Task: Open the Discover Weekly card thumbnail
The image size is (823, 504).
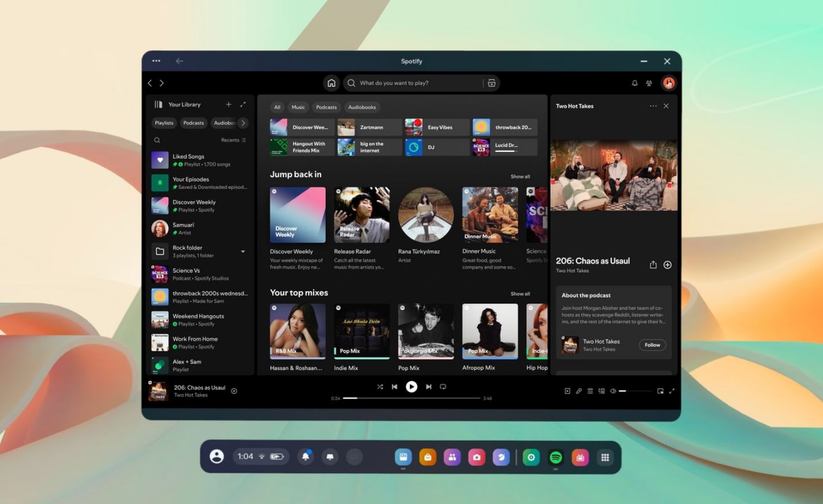Action: tap(298, 215)
